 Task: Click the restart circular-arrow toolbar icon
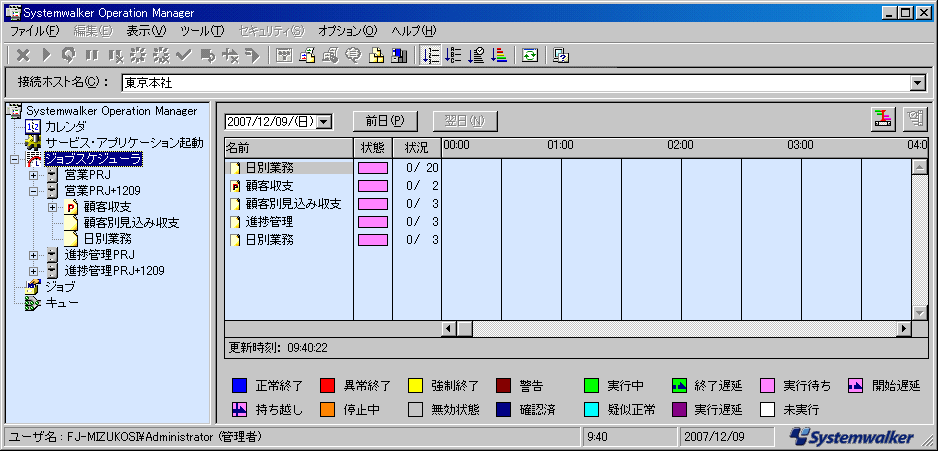(69, 56)
